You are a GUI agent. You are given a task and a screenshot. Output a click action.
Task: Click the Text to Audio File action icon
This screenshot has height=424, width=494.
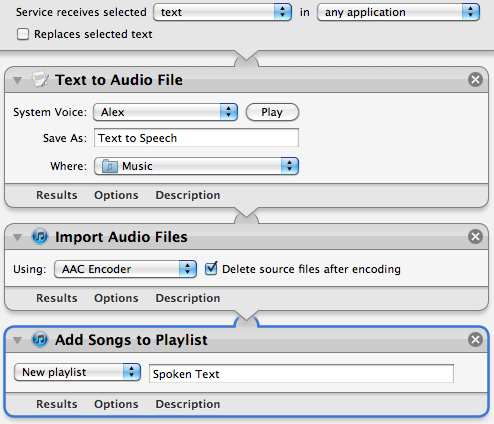tap(40, 79)
